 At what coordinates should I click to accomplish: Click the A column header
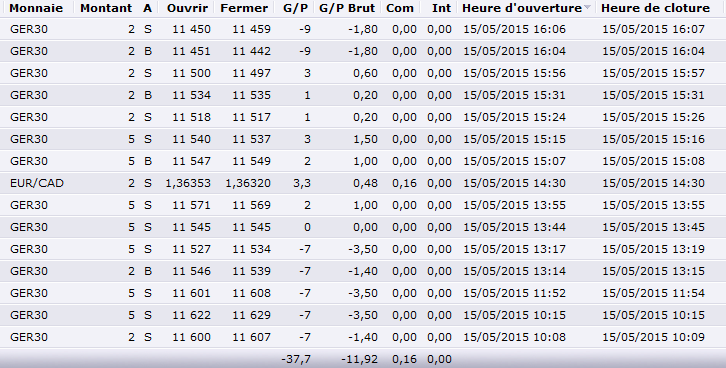click(147, 8)
